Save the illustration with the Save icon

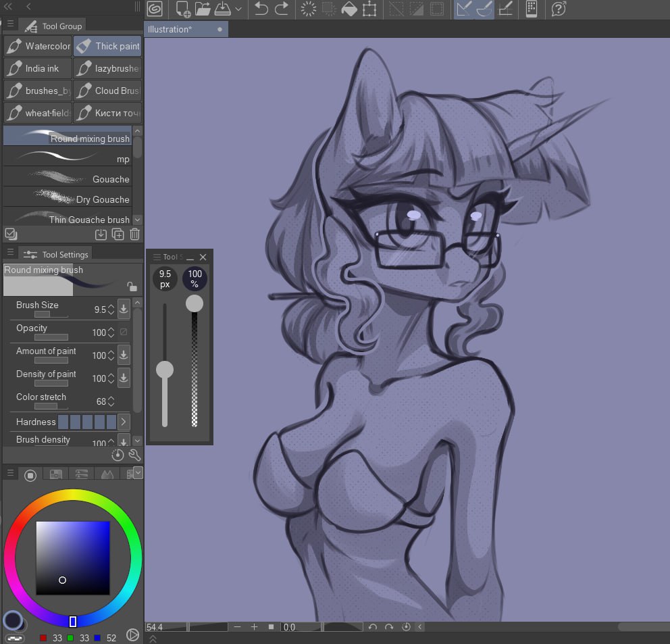pyautogui.click(x=223, y=9)
